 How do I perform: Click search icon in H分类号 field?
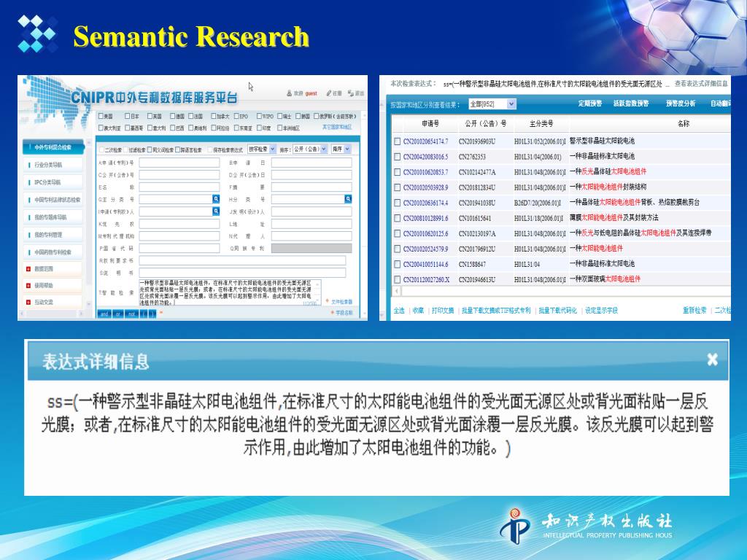pos(348,198)
